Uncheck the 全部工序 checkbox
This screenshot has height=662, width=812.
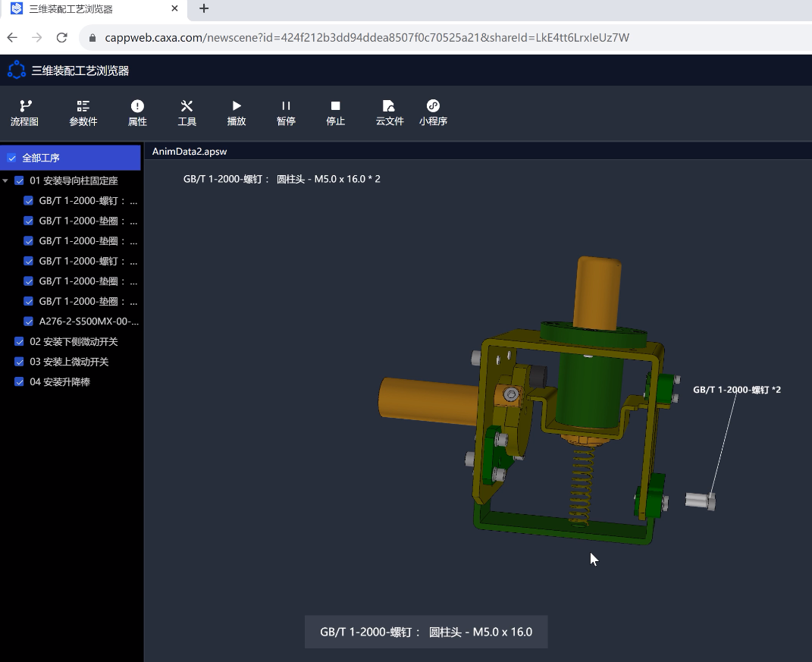[x=11, y=158]
